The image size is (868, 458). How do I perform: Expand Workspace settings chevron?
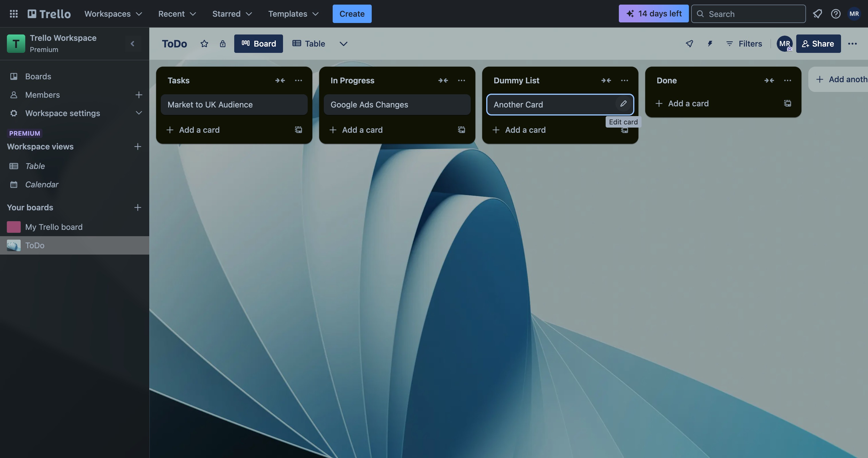point(139,113)
